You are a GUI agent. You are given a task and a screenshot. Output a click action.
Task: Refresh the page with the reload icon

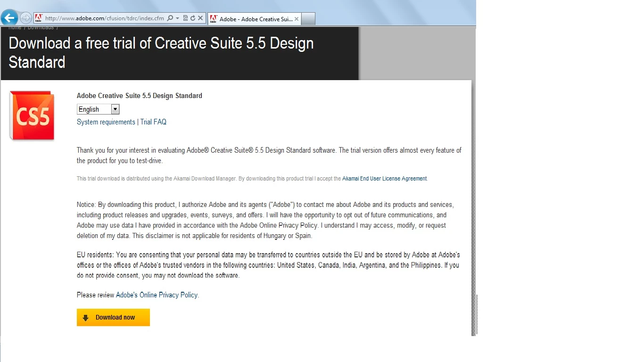point(193,18)
